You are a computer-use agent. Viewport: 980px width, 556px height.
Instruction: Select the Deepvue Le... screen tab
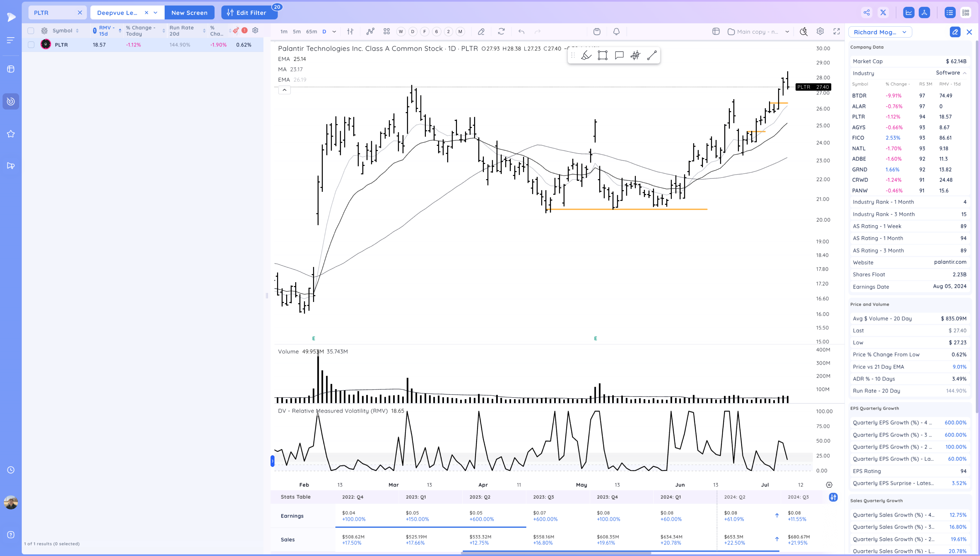pos(117,12)
